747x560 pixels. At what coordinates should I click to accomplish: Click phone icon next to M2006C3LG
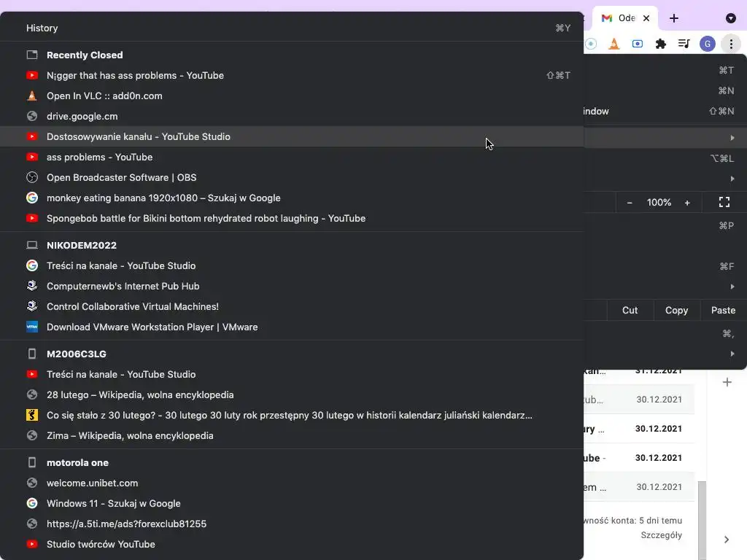pyautogui.click(x=32, y=354)
